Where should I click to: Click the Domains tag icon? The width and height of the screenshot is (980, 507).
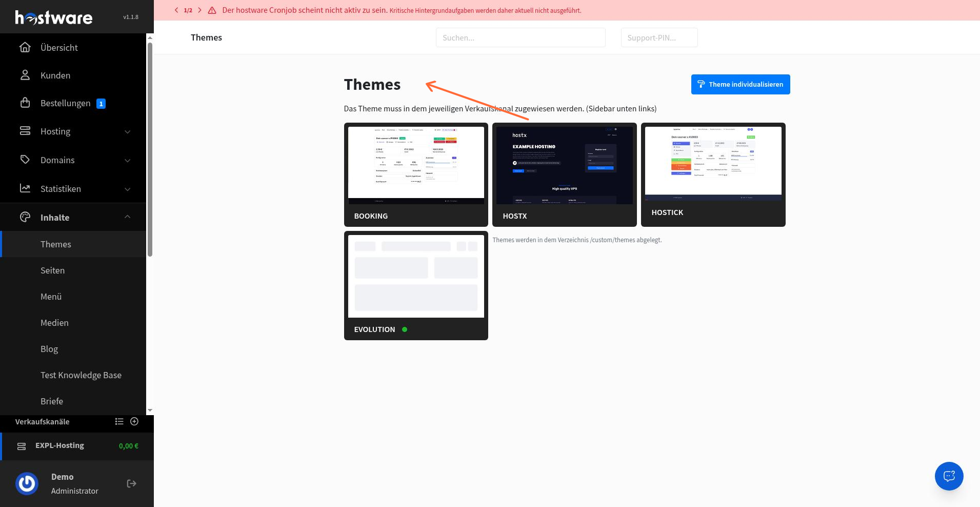coord(25,160)
